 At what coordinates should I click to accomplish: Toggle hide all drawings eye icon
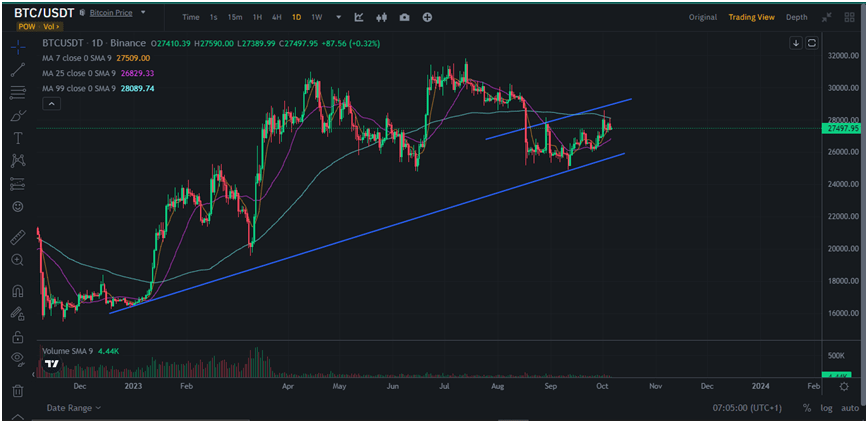click(17, 359)
